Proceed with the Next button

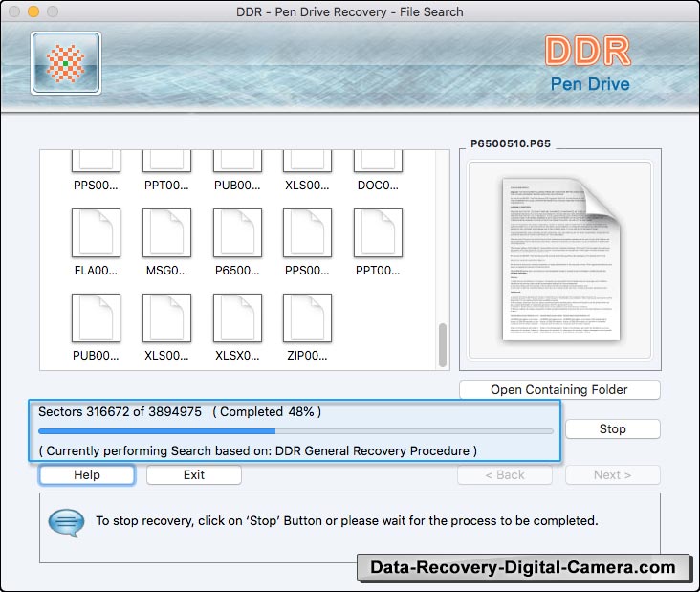click(612, 474)
